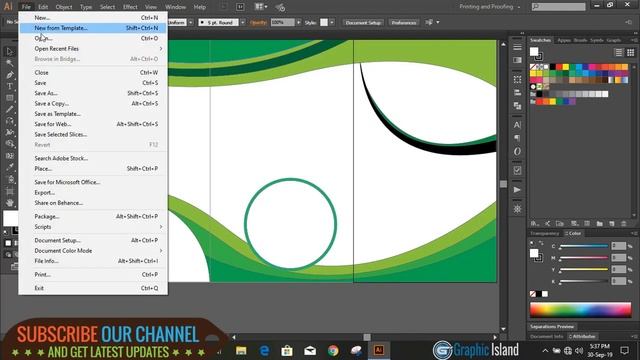Switch Swatches panel to list view
640x360 pixels.
[x=619, y=52]
